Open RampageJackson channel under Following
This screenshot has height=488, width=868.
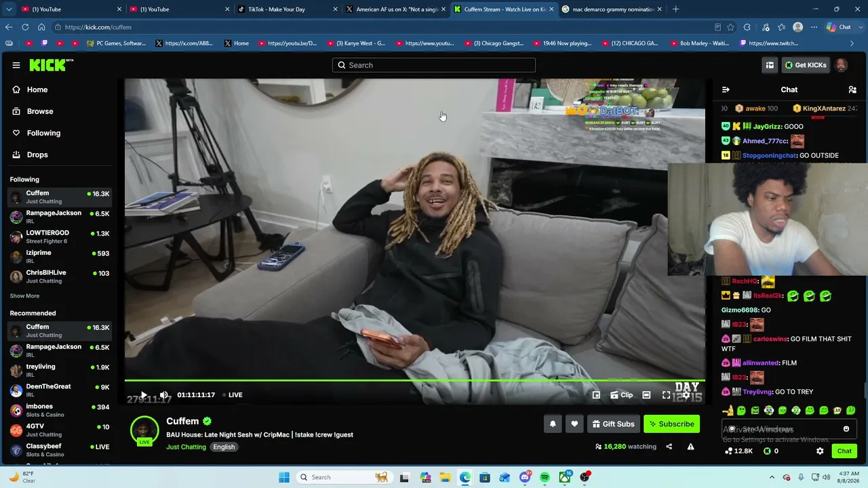click(60, 217)
